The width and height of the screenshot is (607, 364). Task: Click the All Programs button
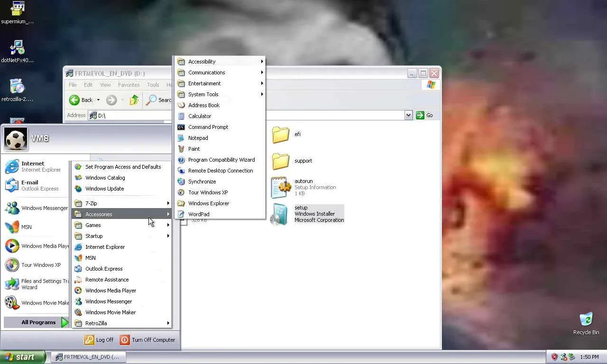pyautogui.click(x=37, y=322)
